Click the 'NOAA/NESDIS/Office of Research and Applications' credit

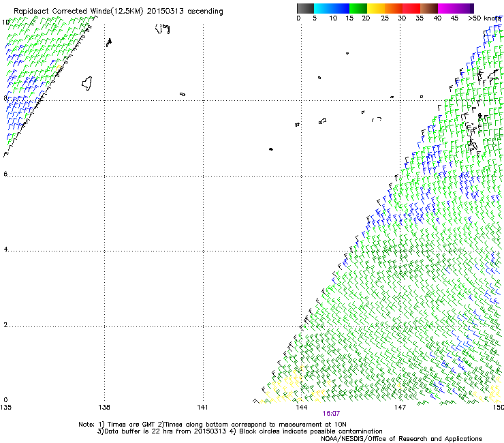click(401, 439)
